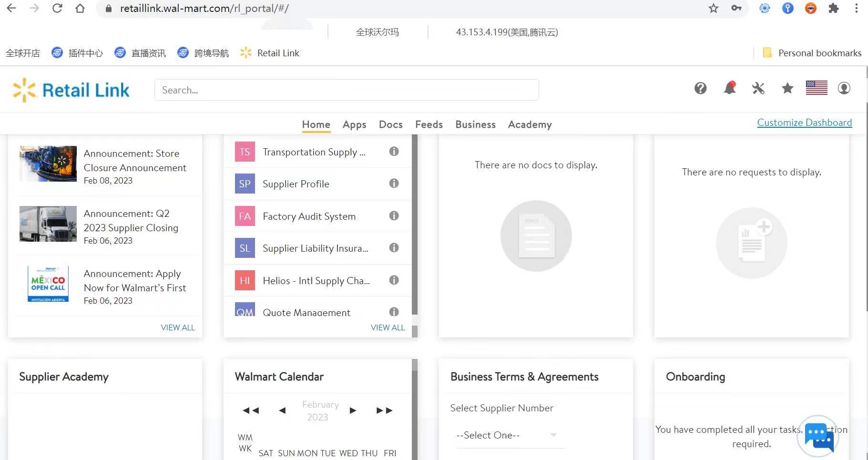
Task: Open the 跨境导航 bookmark
Action: [203, 53]
